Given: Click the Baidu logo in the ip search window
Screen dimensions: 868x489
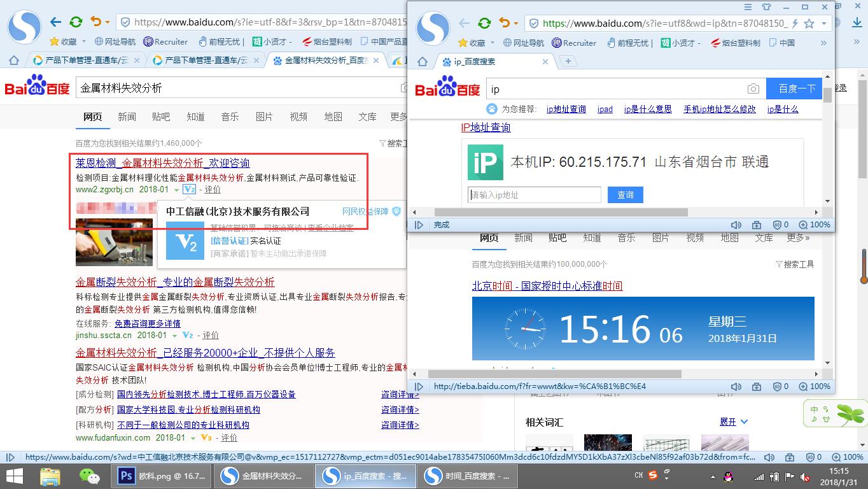Looking at the screenshot, I should tap(447, 87).
